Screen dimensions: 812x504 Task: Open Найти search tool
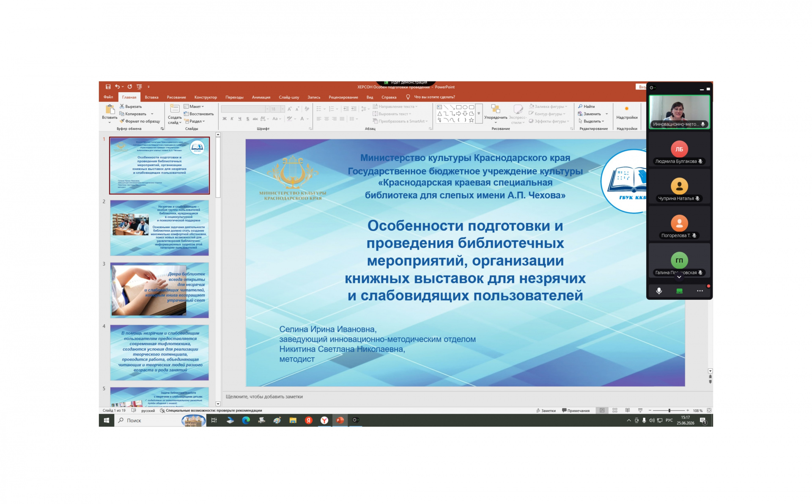[x=587, y=107]
